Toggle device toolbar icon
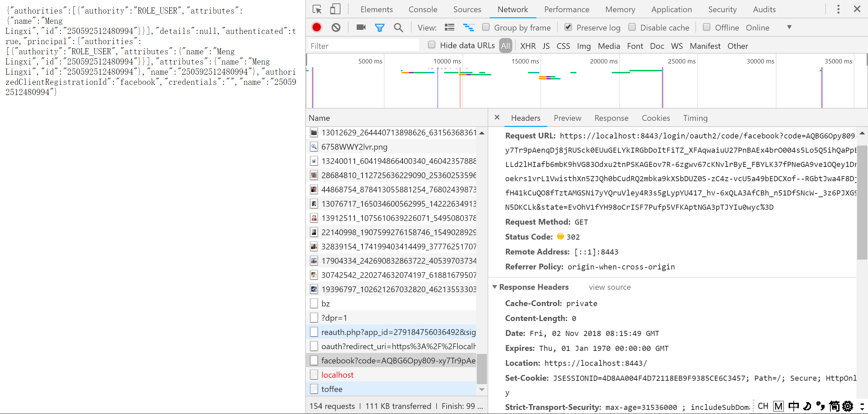 335,9
